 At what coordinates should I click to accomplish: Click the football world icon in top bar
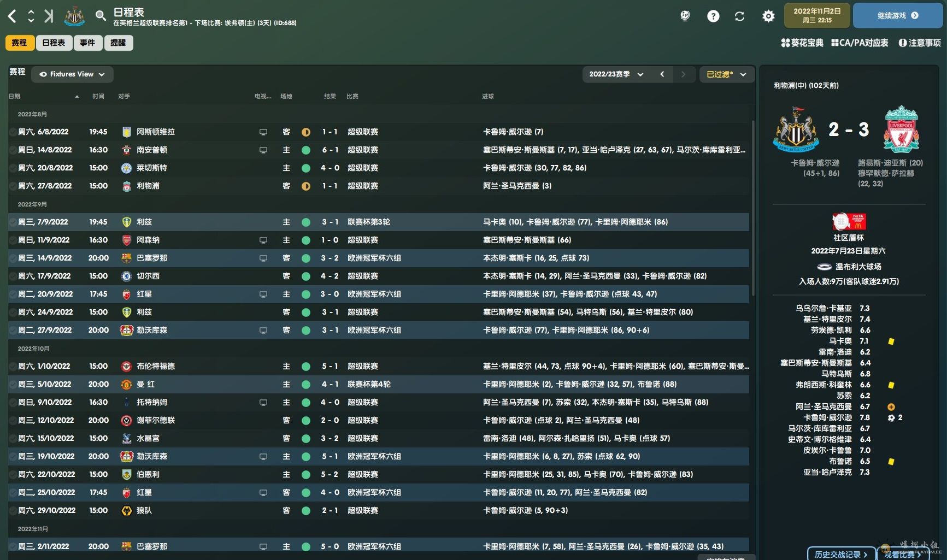[685, 16]
